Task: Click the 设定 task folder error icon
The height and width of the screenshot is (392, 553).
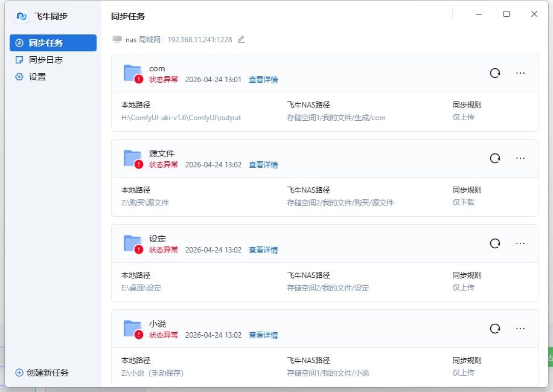Action: [x=133, y=244]
